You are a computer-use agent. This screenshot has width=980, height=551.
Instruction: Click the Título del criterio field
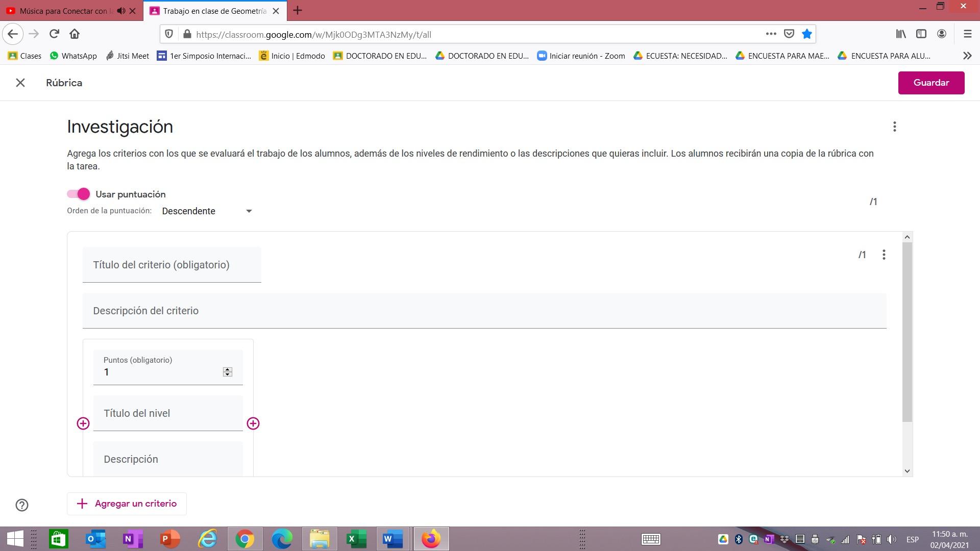171,265
